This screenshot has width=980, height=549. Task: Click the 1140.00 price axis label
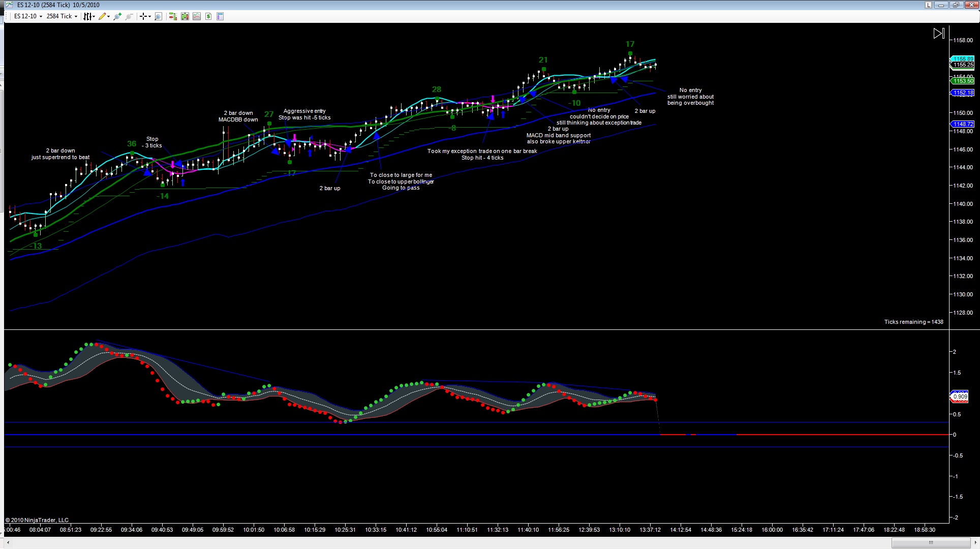(963, 204)
